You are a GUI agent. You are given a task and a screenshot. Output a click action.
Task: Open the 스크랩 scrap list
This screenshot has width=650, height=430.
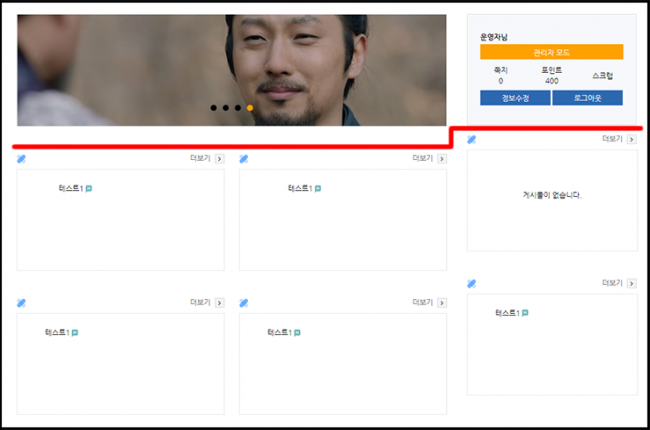602,75
